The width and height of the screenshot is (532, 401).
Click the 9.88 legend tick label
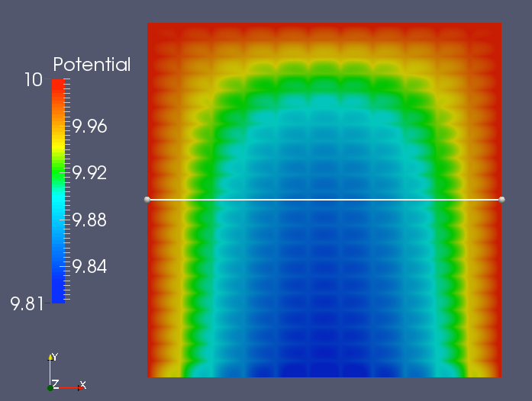click(89, 220)
